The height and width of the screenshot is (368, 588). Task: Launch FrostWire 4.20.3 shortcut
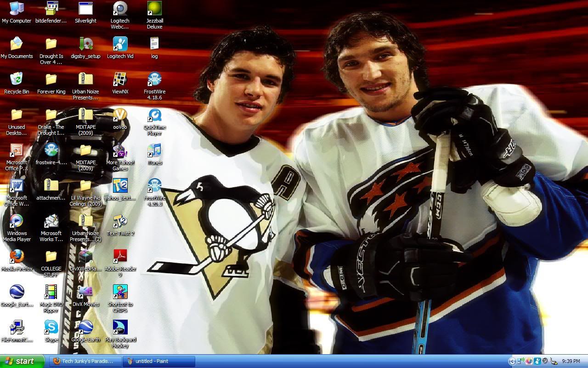tap(154, 193)
